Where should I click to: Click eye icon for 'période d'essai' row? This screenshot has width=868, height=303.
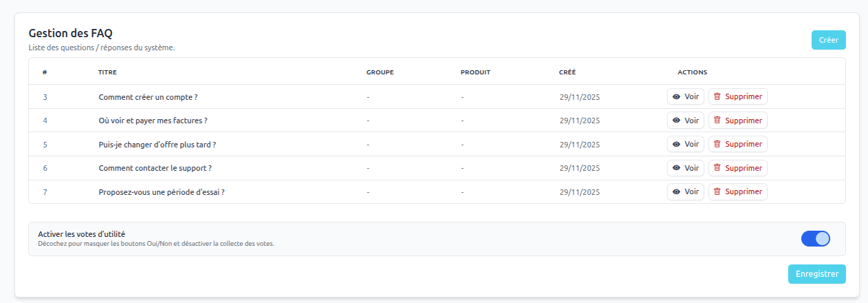coord(676,192)
